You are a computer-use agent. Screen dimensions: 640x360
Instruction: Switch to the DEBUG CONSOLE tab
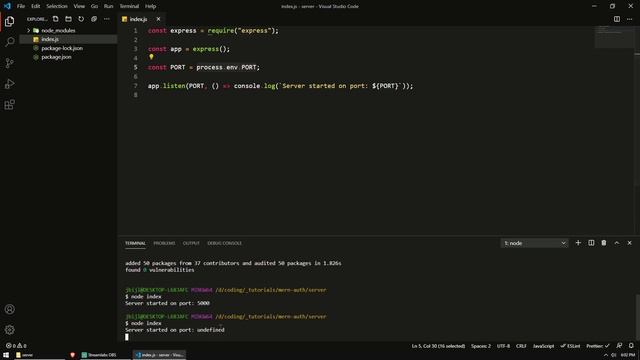pyautogui.click(x=224, y=243)
